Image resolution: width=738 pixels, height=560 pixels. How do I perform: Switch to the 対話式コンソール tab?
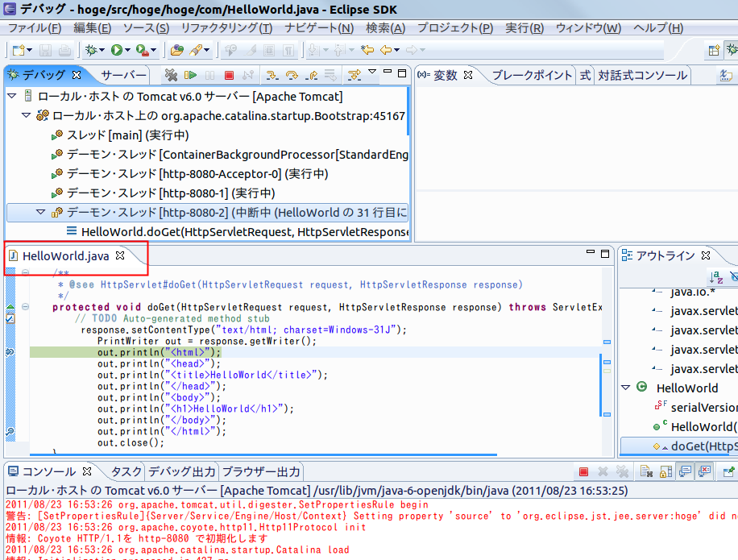[x=642, y=75]
